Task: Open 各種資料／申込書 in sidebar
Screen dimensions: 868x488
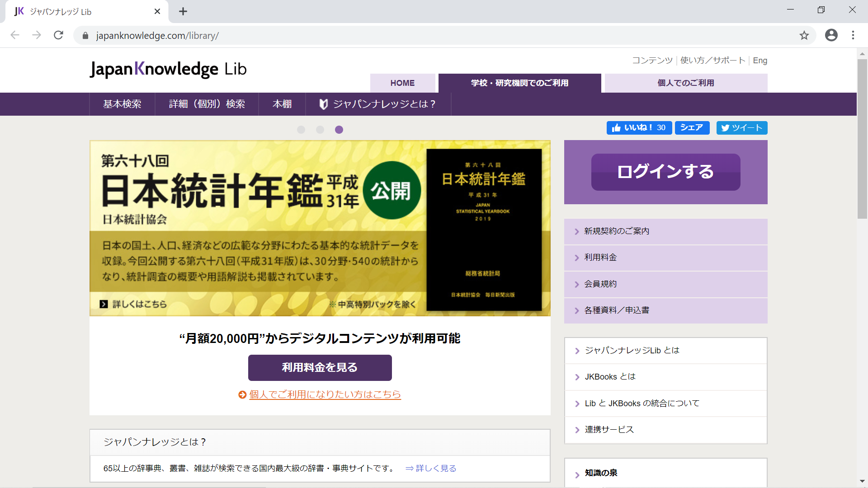Action: 665,310
